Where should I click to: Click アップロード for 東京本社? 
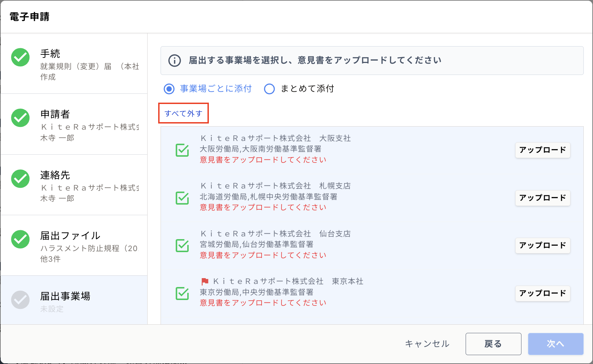click(x=543, y=294)
